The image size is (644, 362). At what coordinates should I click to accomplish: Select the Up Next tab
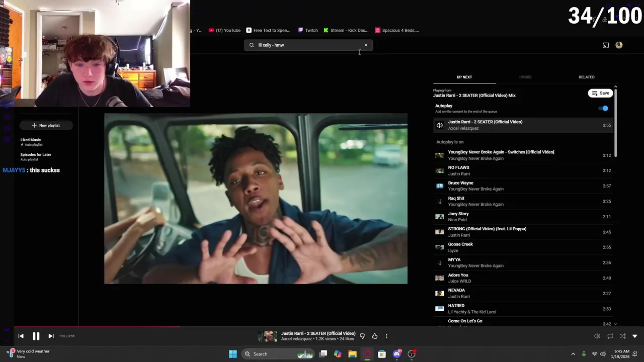coord(464,77)
